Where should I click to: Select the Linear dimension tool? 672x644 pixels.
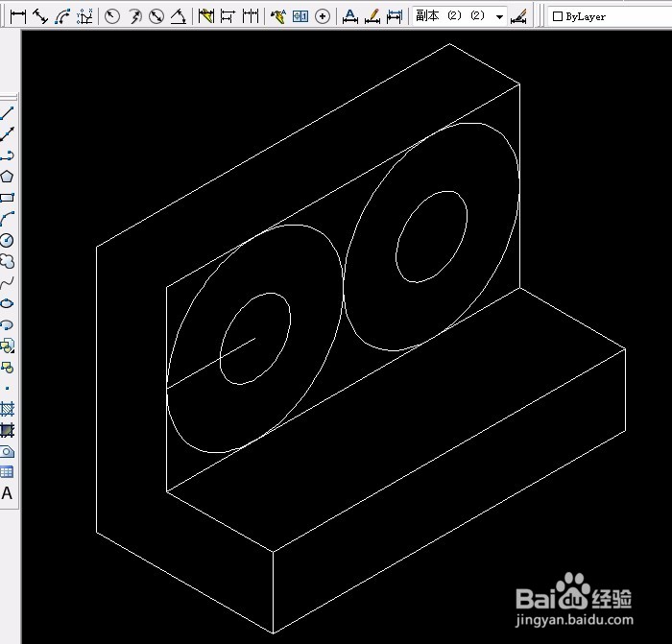click(18, 16)
